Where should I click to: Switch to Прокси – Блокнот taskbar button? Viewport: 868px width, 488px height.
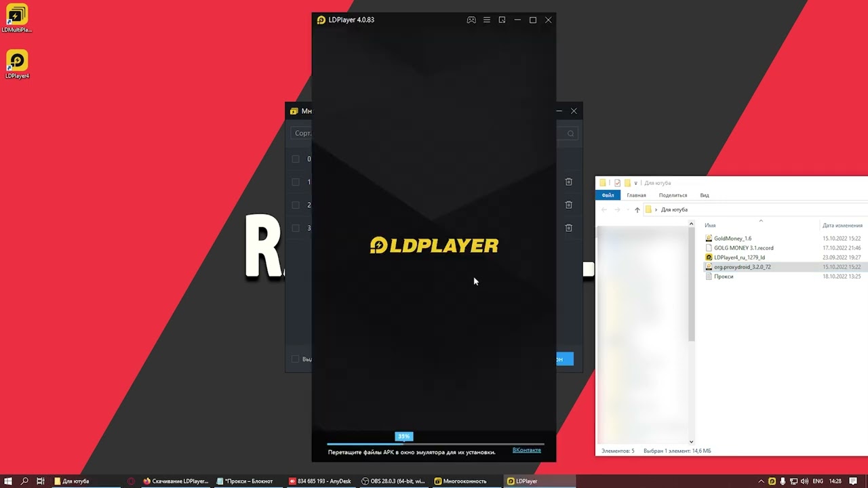coord(249,481)
